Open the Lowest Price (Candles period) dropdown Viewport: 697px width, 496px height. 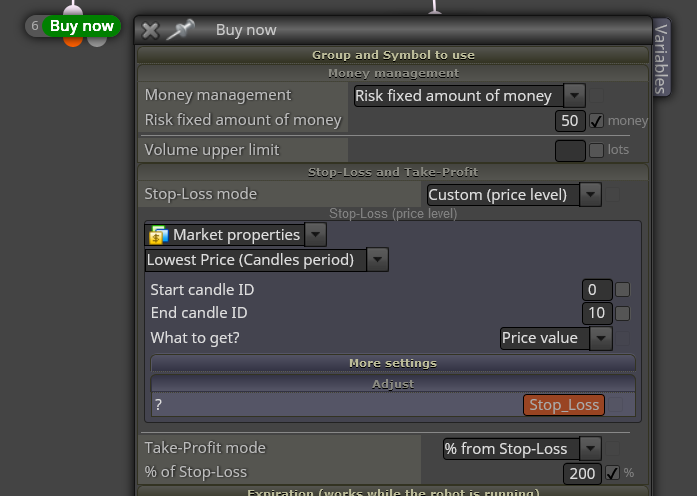[x=267, y=260]
